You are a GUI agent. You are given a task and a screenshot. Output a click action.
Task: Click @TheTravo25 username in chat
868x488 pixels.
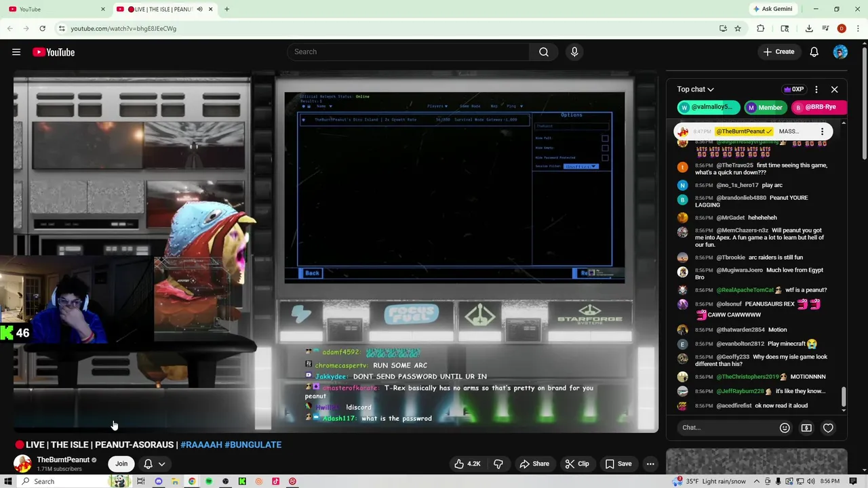[735, 165]
